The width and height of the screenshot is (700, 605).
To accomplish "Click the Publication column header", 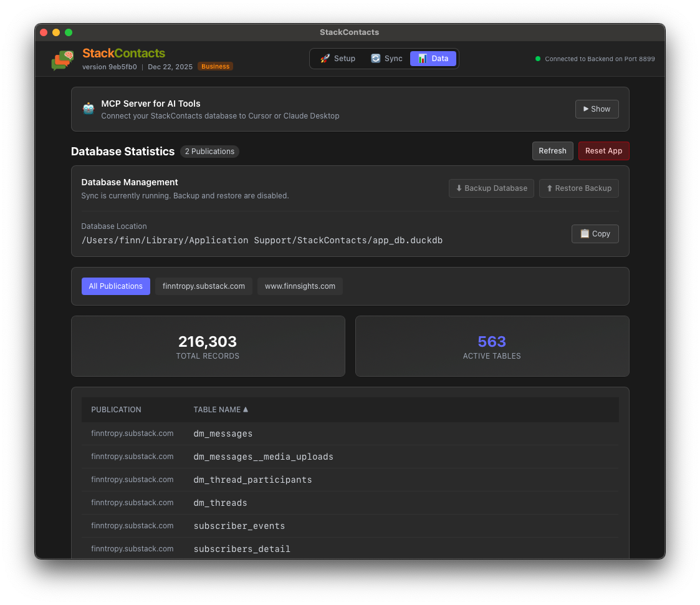I will [x=116, y=410].
